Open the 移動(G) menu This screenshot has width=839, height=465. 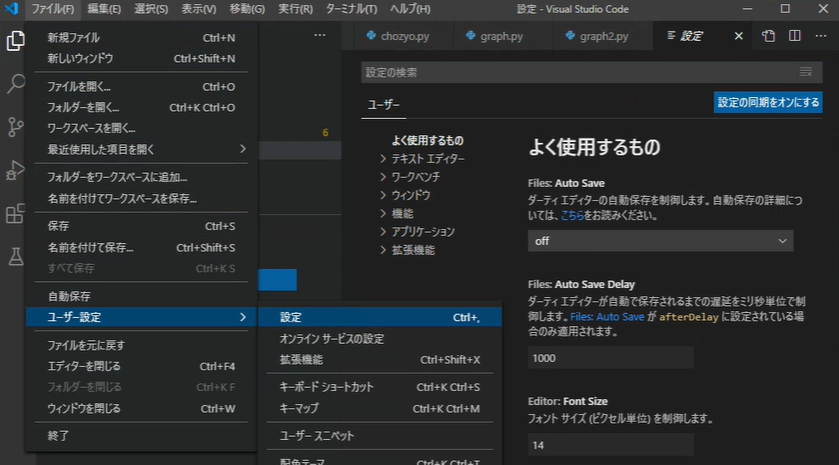pyautogui.click(x=247, y=9)
